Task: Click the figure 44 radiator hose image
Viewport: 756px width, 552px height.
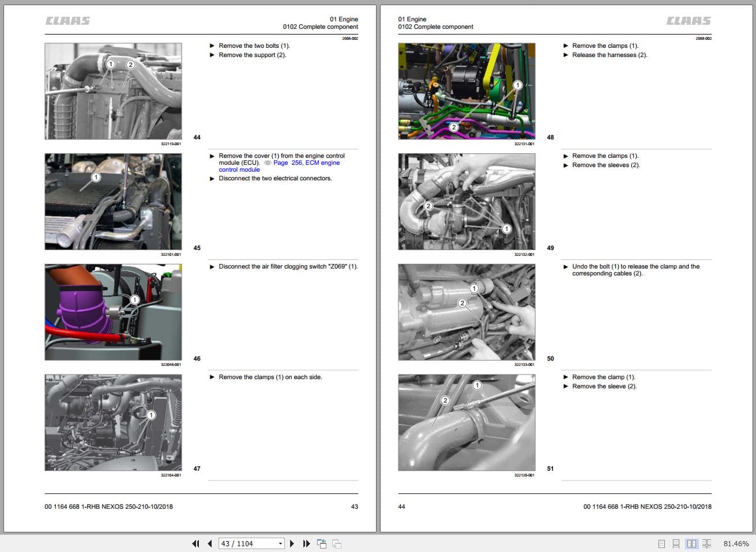Action: [x=113, y=91]
